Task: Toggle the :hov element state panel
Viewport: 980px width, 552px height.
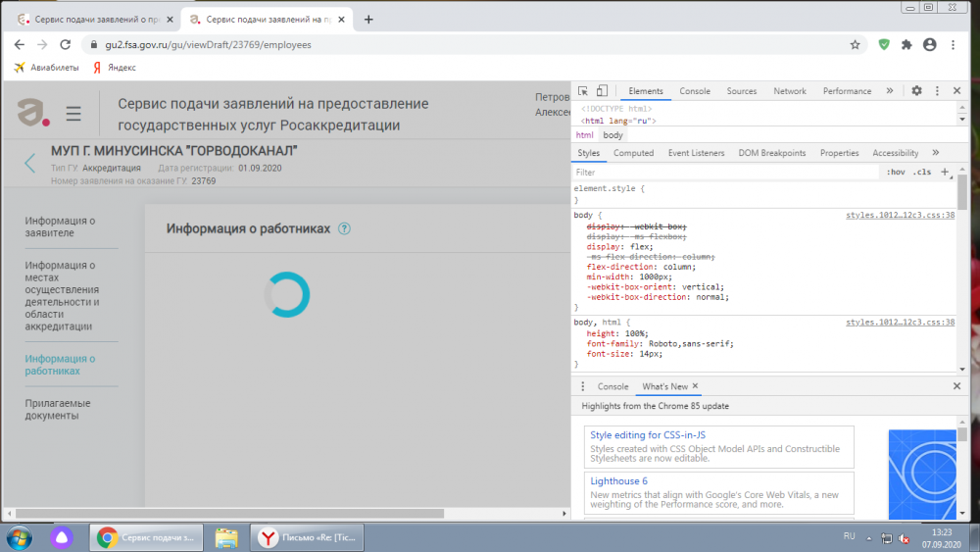Action: [896, 173]
